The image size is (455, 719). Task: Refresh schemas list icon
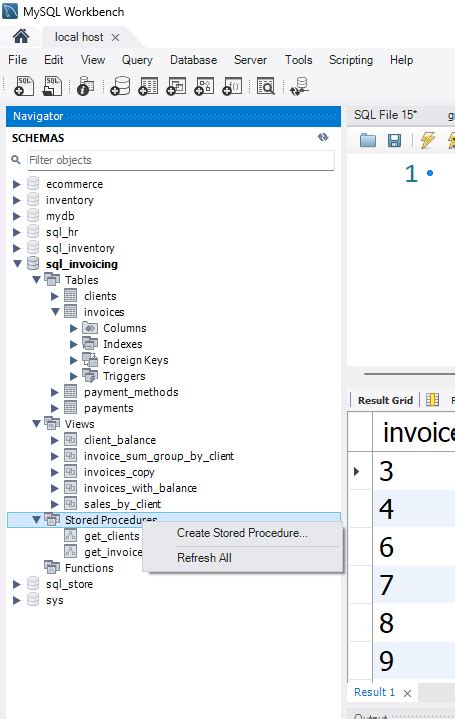click(323, 137)
